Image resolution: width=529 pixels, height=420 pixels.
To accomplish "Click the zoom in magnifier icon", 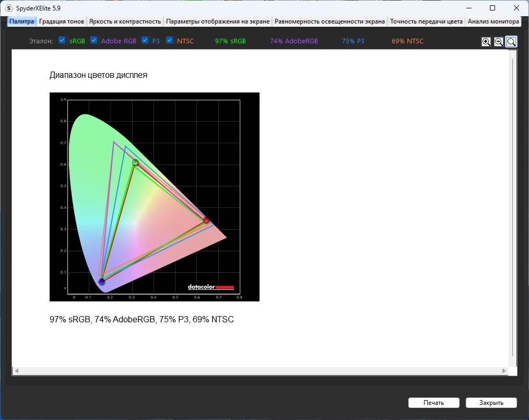I will (x=486, y=41).
